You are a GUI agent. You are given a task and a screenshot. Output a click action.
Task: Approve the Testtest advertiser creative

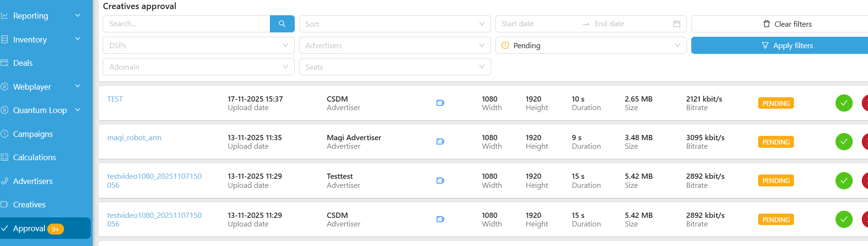(x=844, y=181)
